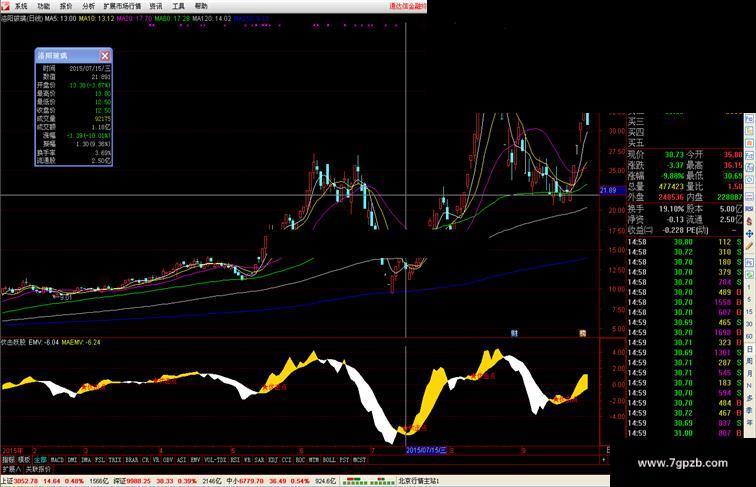
Task: Click the 换手 19.10% value
Action: [x=672, y=209]
